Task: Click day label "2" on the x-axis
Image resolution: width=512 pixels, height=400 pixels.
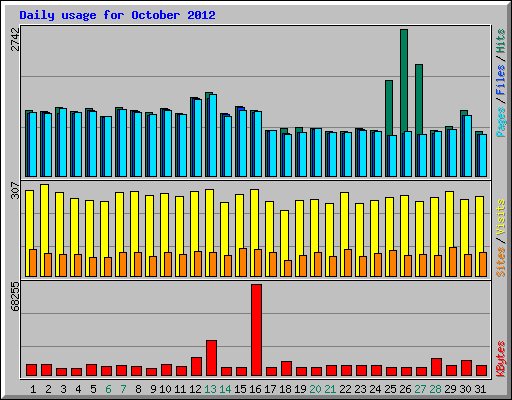Action: point(48,389)
